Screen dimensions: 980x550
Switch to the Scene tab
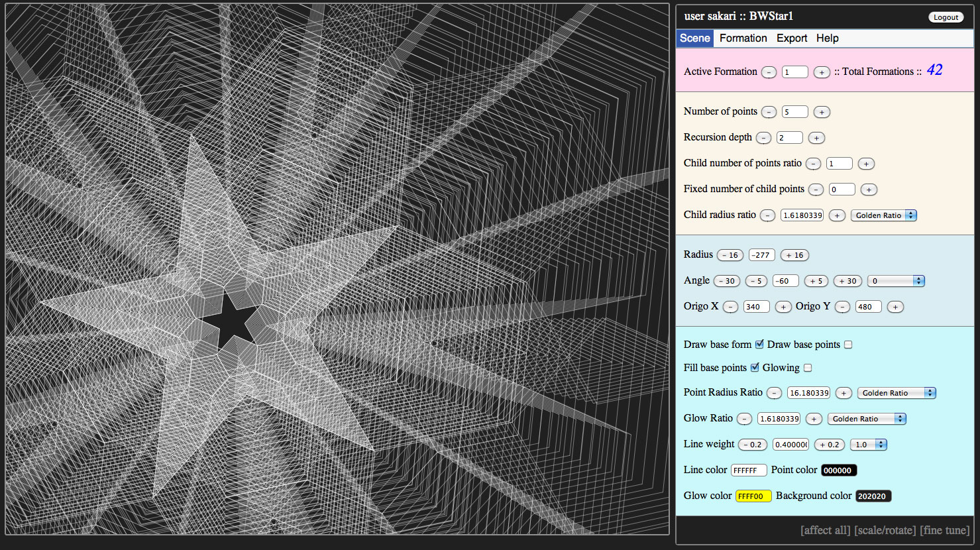tap(695, 38)
